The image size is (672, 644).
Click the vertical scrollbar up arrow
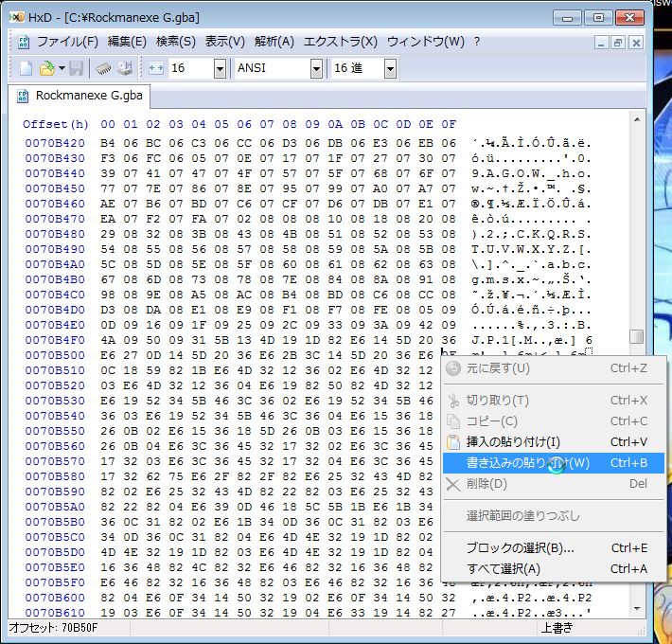[x=637, y=119]
